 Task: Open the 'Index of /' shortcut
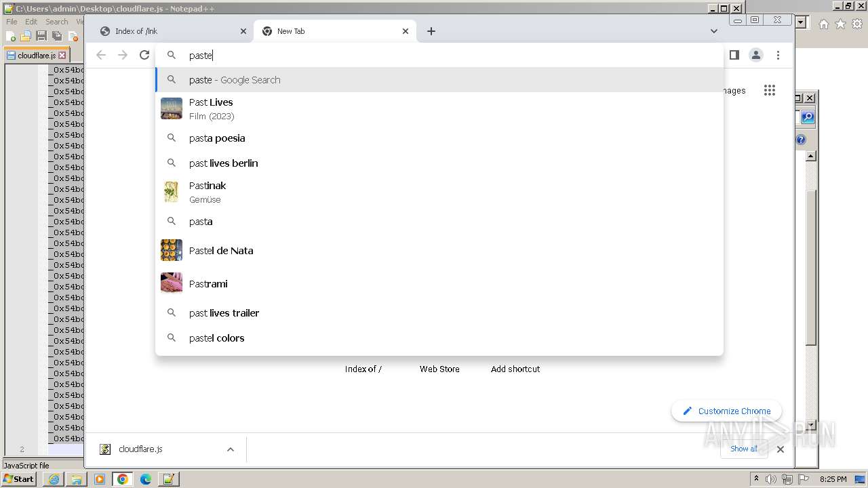(363, 369)
